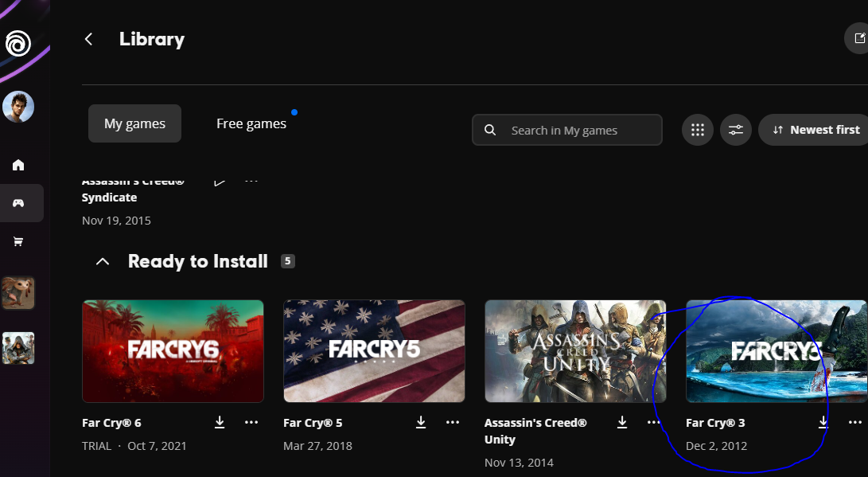Open the Newest first sort dropdown

tap(815, 130)
